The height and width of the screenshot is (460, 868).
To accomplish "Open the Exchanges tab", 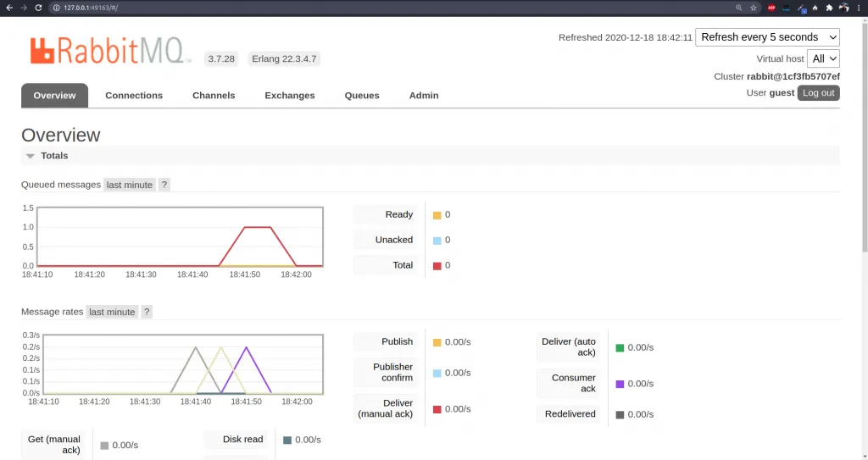I will point(289,96).
